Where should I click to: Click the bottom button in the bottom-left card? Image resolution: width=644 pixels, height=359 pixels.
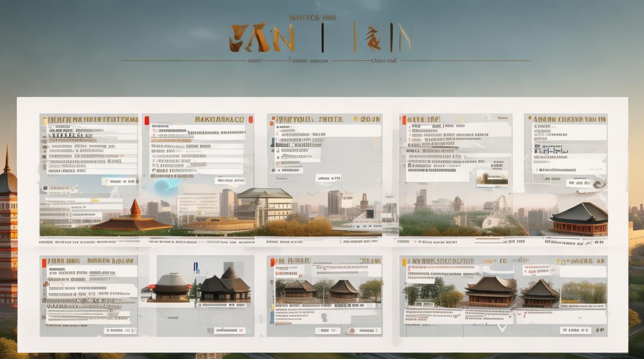(118, 330)
